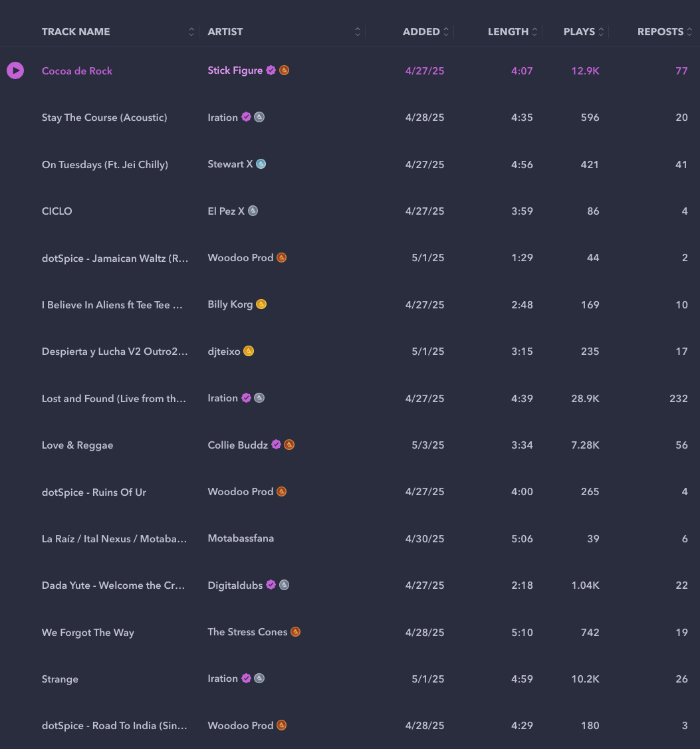Visit El Pez X artist profile

pyautogui.click(x=226, y=211)
